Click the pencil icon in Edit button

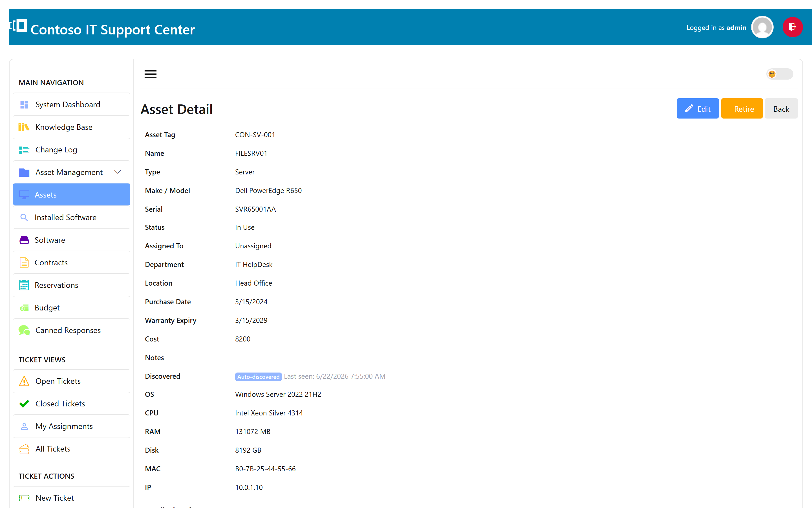click(689, 109)
